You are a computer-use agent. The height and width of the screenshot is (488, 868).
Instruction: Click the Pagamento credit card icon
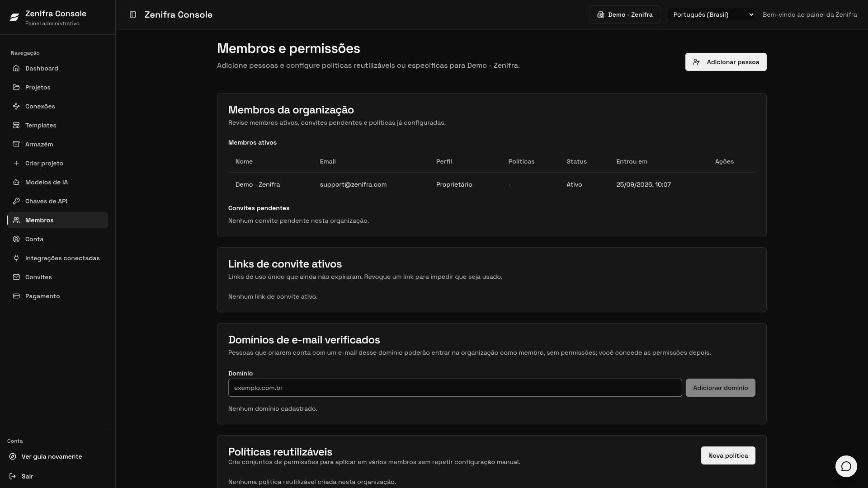pyautogui.click(x=16, y=296)
